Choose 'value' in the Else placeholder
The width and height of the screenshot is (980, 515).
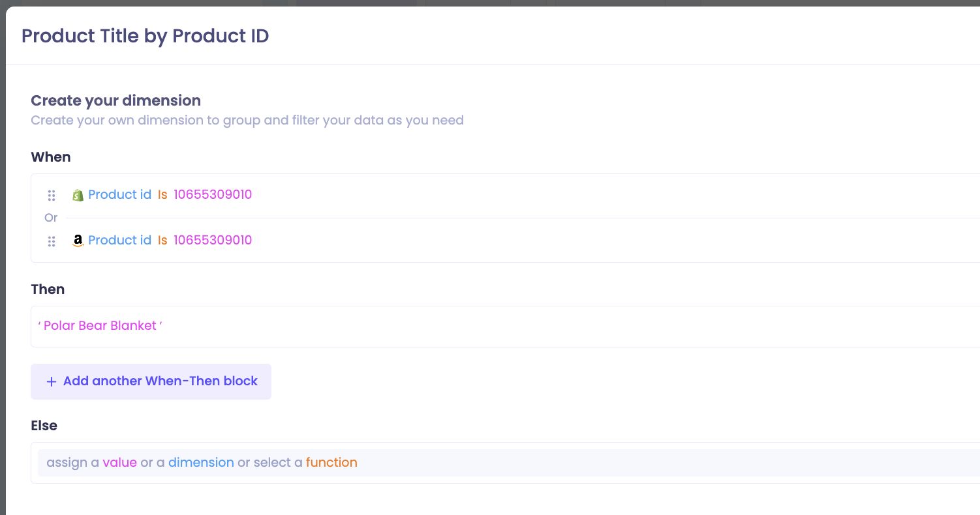119,462
